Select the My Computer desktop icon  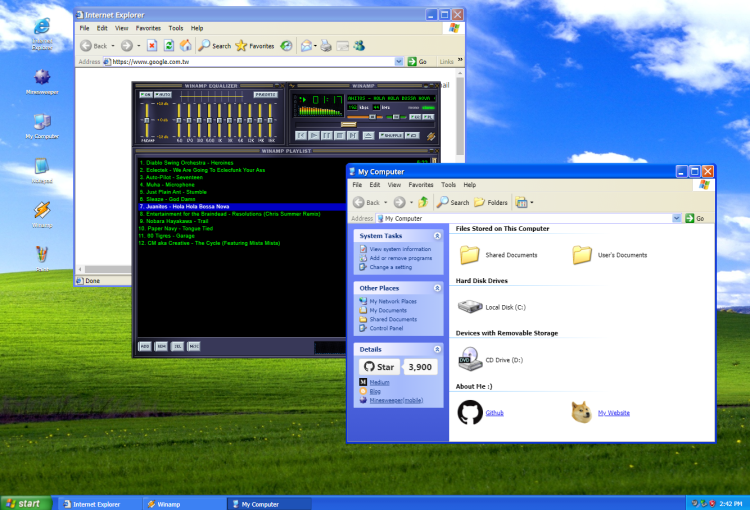coord(42,122)
